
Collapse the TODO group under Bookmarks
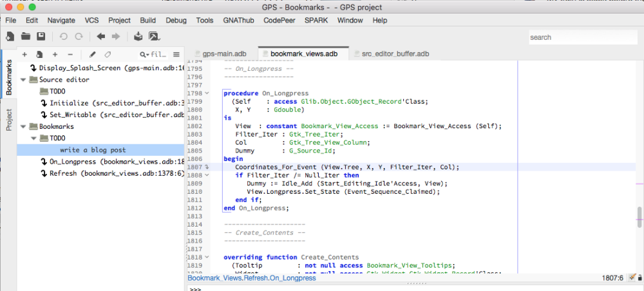pos(34,138)
